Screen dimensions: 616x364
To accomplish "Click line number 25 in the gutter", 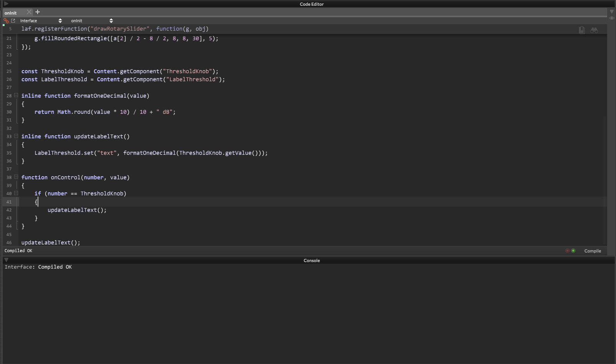I will click(x=9, y=71).
